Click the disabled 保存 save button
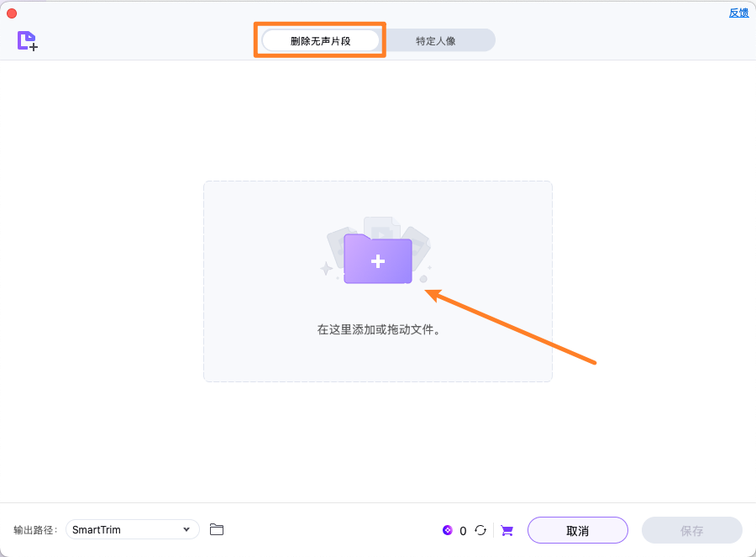This screenshot has width=756, height=557. [x=691, y=530]
